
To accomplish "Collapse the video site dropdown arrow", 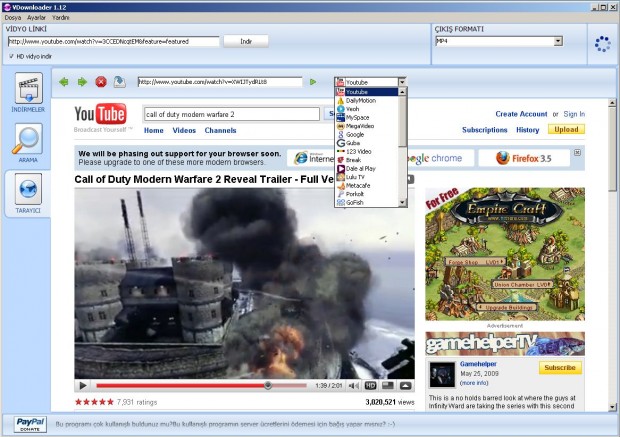I will tap(402, 82).
